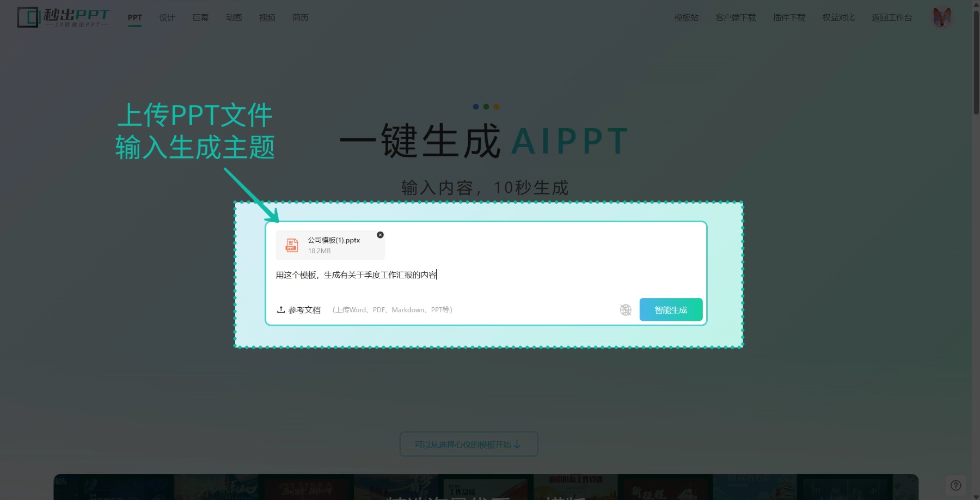
Task: Upload a 参考文档 reference file
Action: pyautogui.click(x=299, y=310)
